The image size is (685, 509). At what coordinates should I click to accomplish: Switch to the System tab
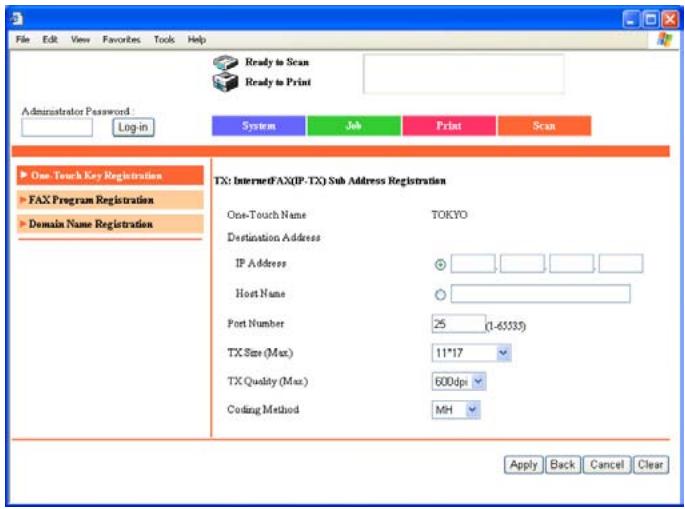(x=259, y=126)
